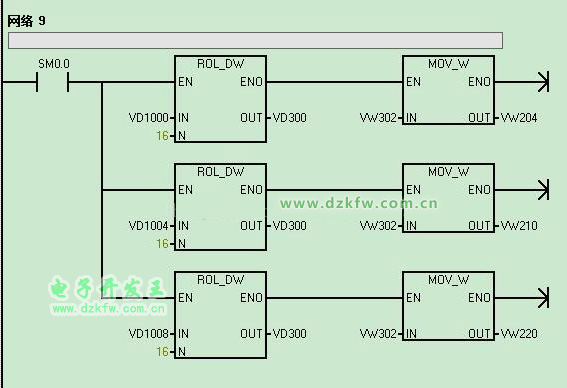Image resolution: width=567 pixels, height=388 pixels.
Task: Click the VD1008 input operand
Action: (x=148, y=334)
